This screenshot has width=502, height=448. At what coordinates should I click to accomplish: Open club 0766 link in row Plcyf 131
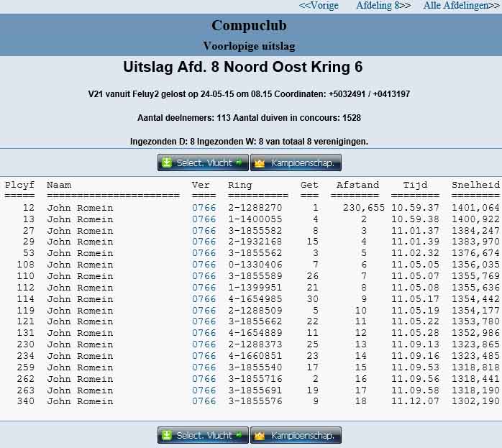pos(204,333)
